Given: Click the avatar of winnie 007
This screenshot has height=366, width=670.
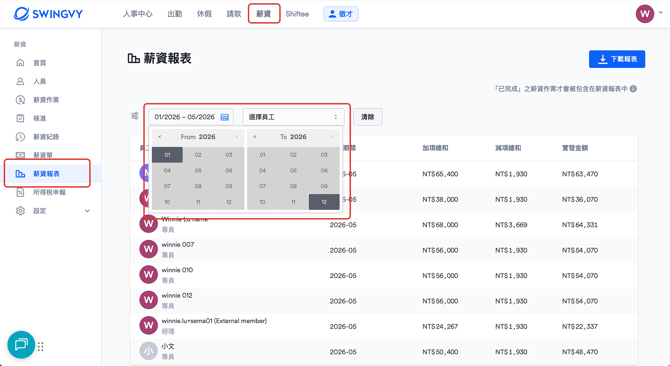Looking at the screenshot, I should pyautogui.click(x=148, y=249).
